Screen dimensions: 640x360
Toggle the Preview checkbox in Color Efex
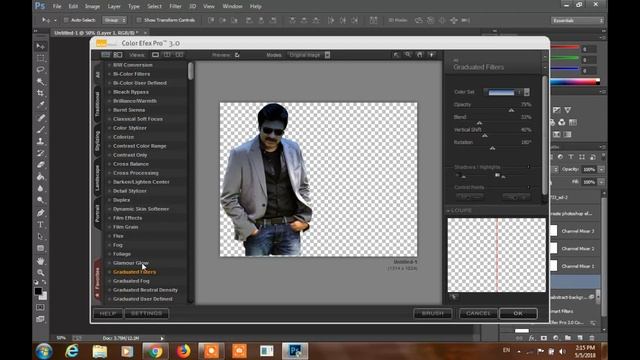point(237,55)
